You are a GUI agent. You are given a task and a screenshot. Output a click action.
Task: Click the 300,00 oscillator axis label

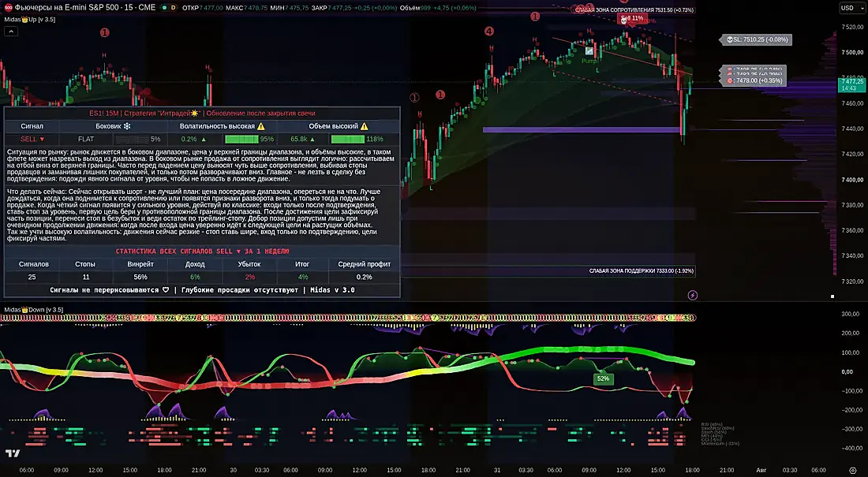click(x=851, y=314)
